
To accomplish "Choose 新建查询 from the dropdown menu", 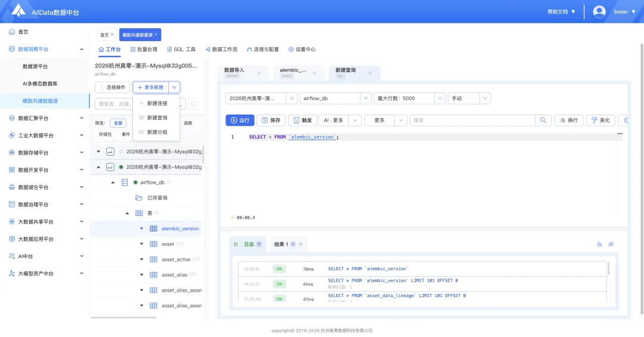I will coord(156,118).
